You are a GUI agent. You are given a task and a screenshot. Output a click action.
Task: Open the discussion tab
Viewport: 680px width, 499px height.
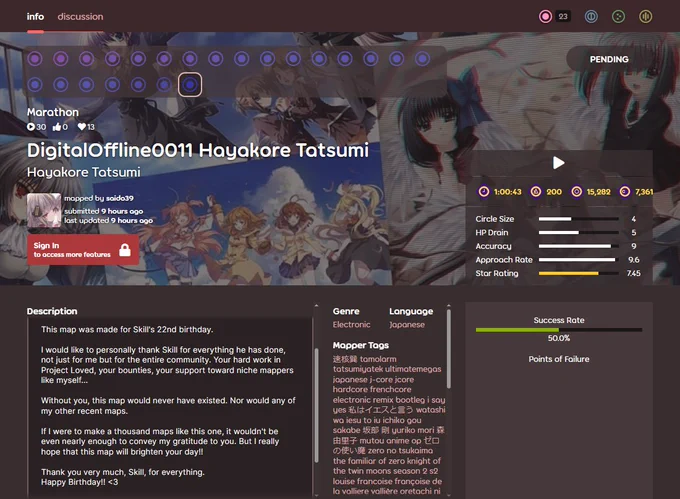click(80, 16)
